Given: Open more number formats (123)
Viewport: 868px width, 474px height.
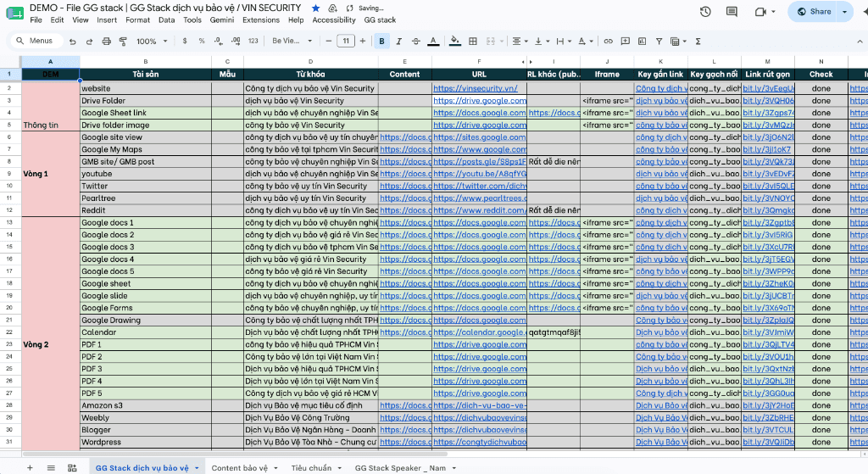Looking at the screenshot, I should pos(253,41).
